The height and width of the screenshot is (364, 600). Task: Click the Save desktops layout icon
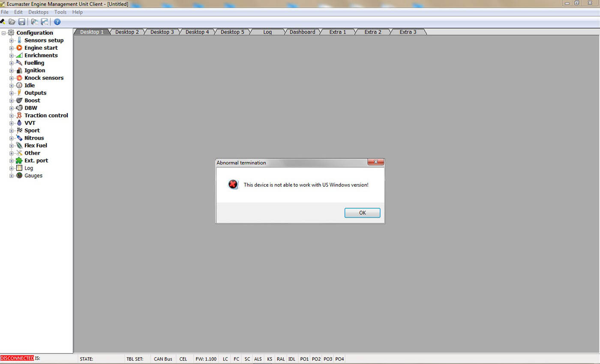click(44, 21)
